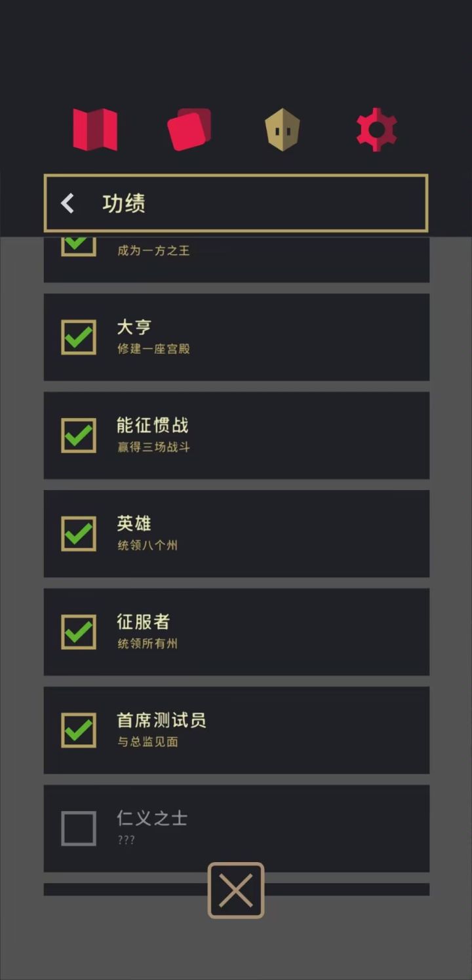Viewport: 472px width, 980px height.
Task: Close the achievements panel with X
Action: click(236, 890)
